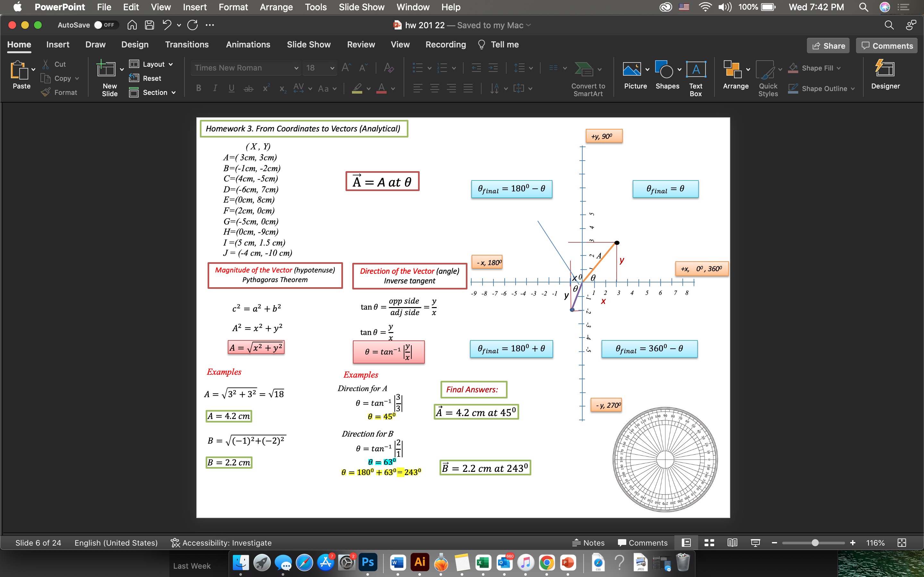
Task: Open the Designer pane icon
Action: [885, 70]
